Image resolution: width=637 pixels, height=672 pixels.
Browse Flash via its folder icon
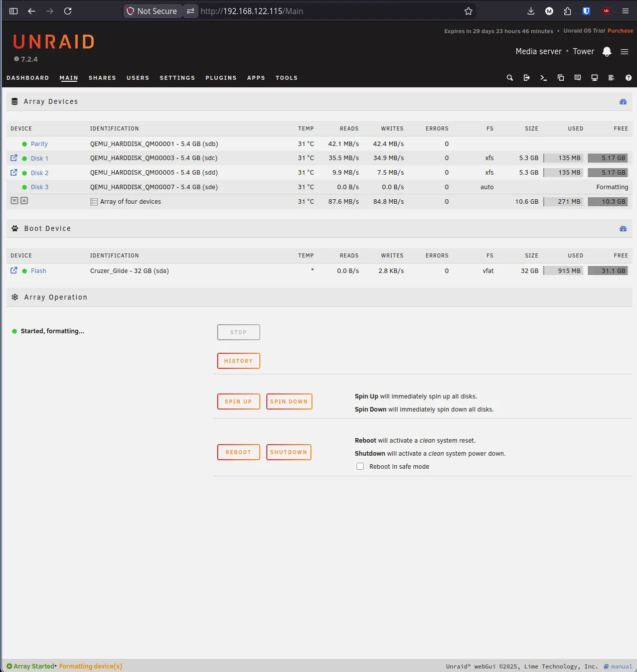tap(14, 271)
